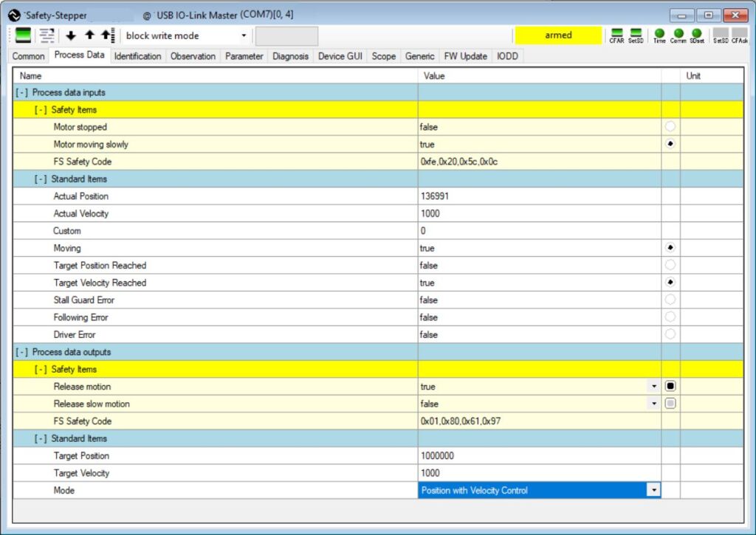Toggle the Release slow motion checkbox
This screenshot has width=756, height=535.
pos(670,404)
